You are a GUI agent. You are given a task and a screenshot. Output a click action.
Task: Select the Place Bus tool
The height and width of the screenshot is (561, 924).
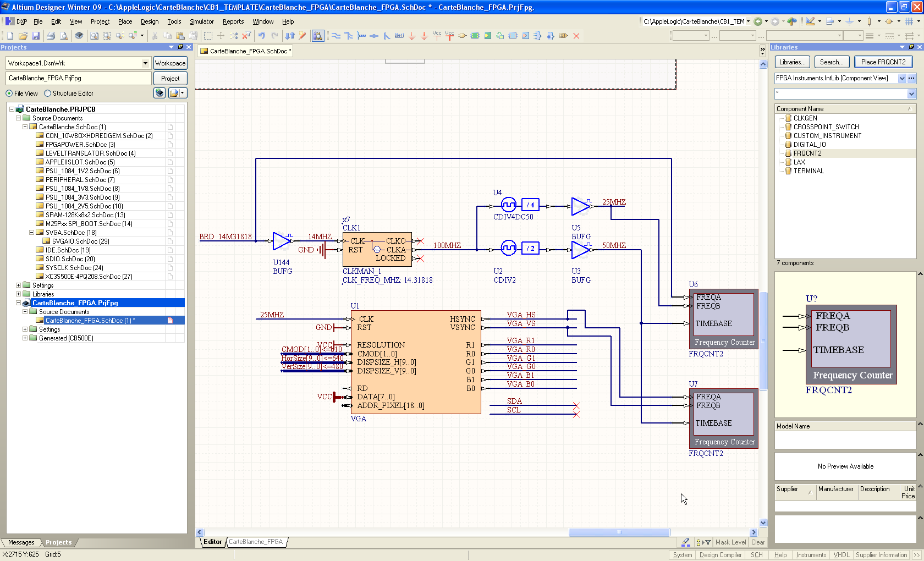[349, 36]
